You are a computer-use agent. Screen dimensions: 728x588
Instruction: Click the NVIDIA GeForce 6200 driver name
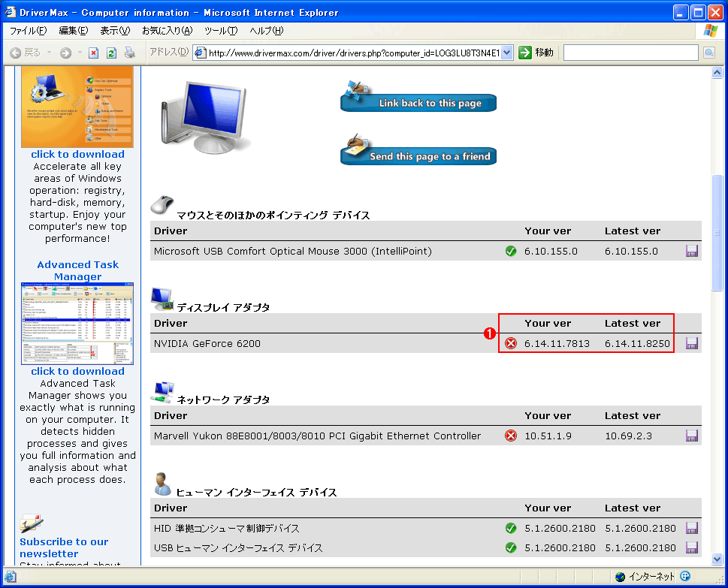pos(207,343)
